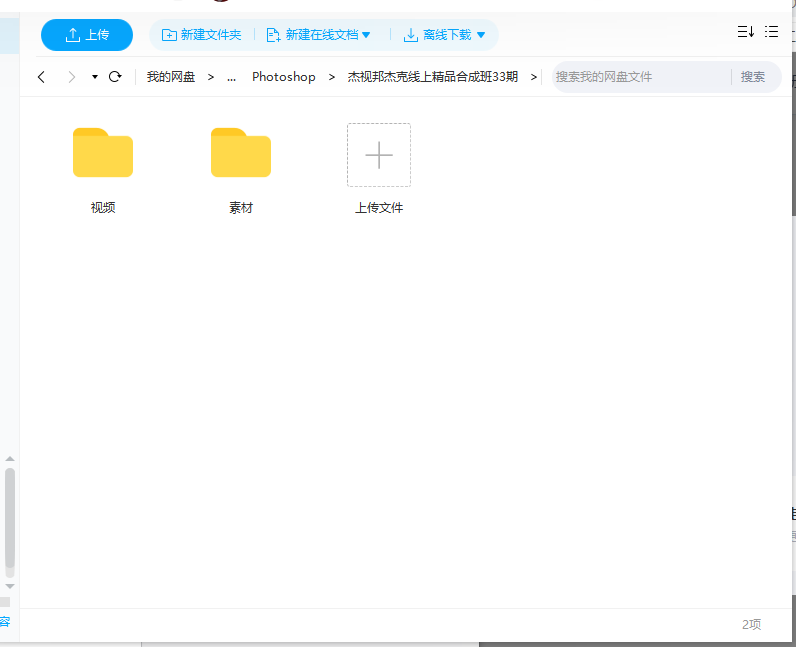This screenshot has height=647, width=796.
Task: Click the 搜索 search button
Action: point(752,77)
